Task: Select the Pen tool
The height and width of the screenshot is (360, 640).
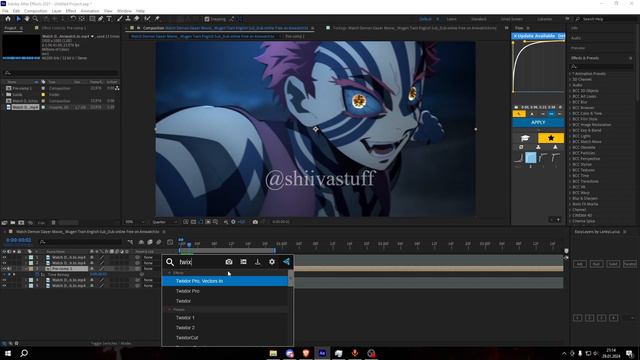Action: (100, 19)
